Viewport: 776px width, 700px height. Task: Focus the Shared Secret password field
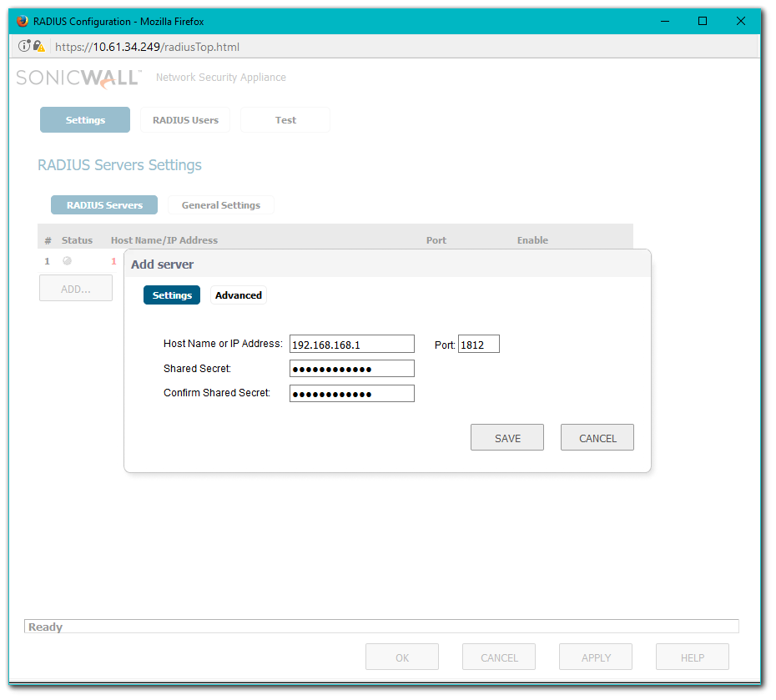(351, 369)
